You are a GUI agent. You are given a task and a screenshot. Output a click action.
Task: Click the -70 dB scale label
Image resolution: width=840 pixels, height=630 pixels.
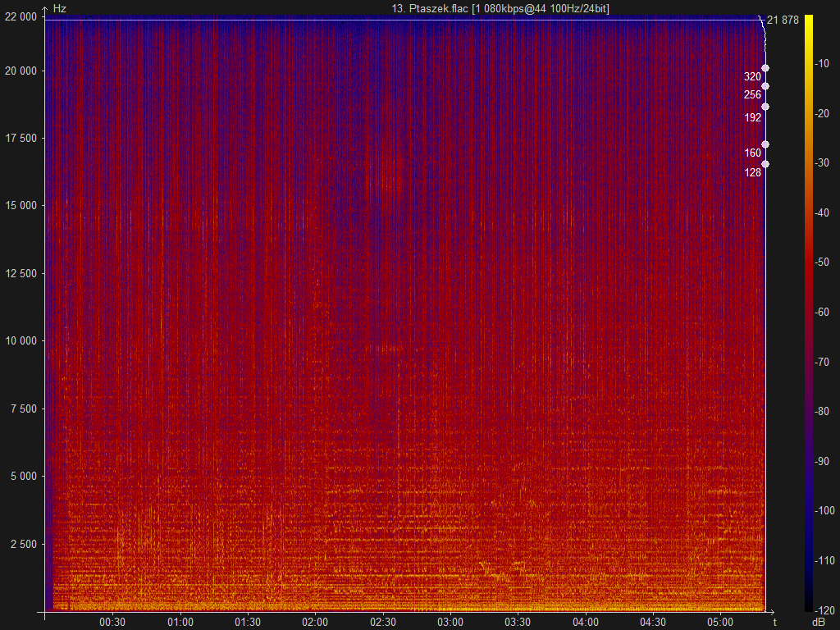(x=822, y=362)
